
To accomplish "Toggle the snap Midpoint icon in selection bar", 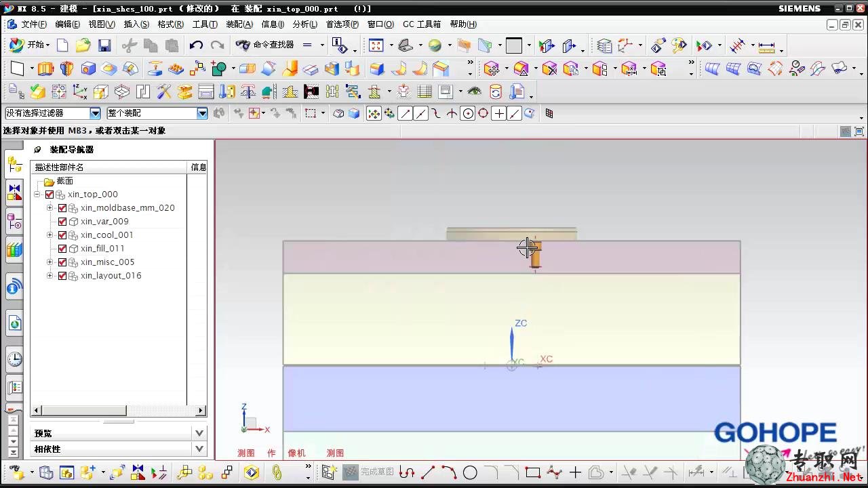I will (x=420, y=114).
